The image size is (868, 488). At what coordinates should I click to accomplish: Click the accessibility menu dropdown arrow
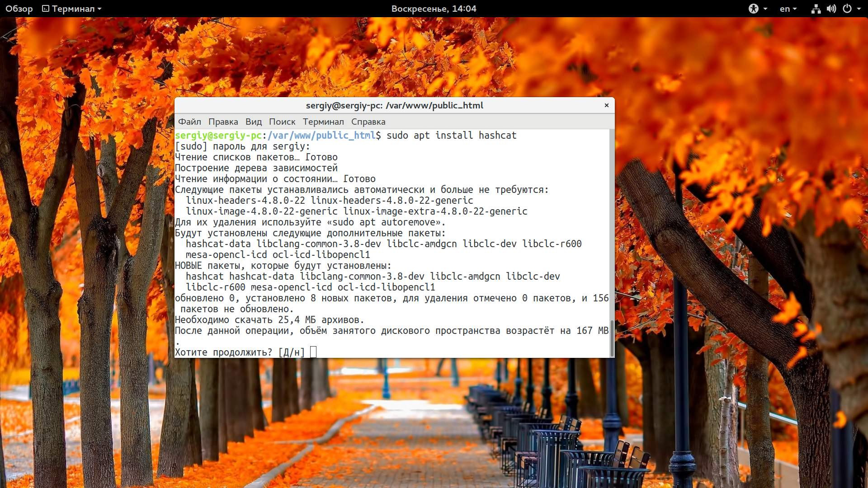(x=765, y=9)
